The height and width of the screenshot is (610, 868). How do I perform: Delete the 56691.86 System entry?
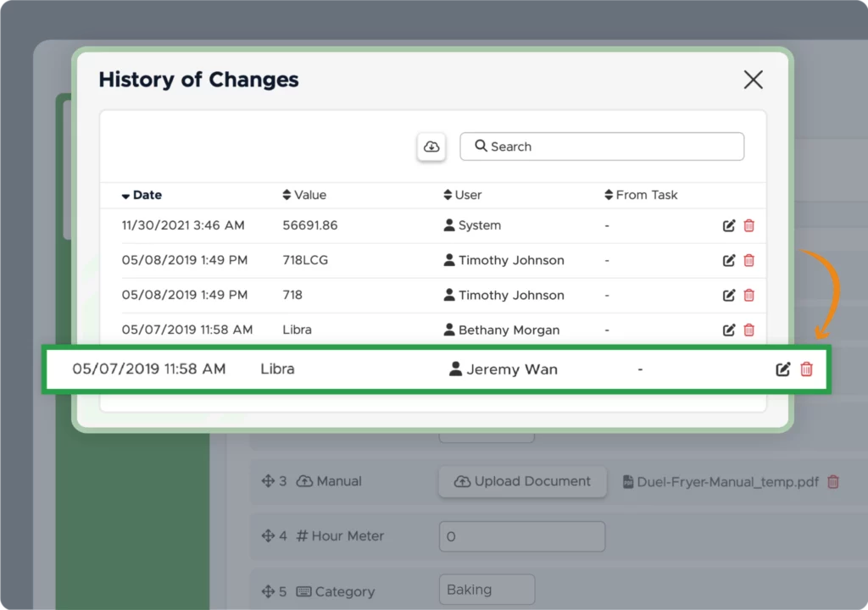749,225
